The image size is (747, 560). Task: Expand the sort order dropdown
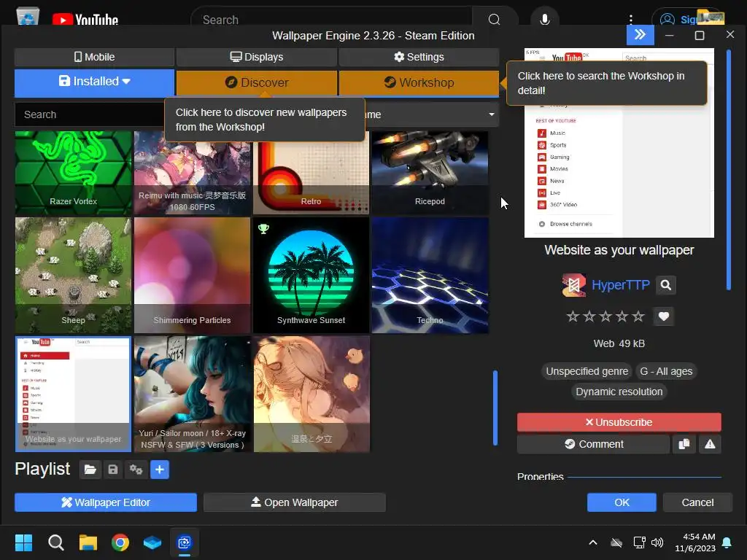point(491,114)
